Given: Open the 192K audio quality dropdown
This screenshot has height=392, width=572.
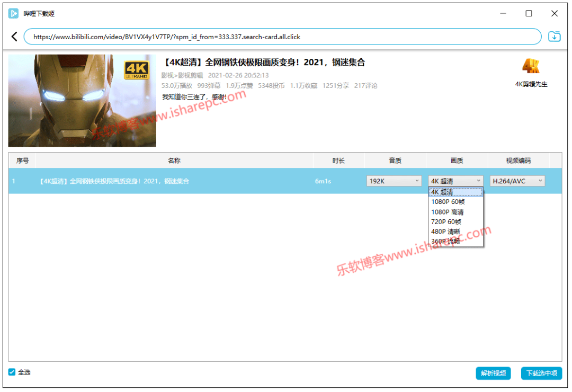Looking at the screenshot, I should (x=394, y=181).
